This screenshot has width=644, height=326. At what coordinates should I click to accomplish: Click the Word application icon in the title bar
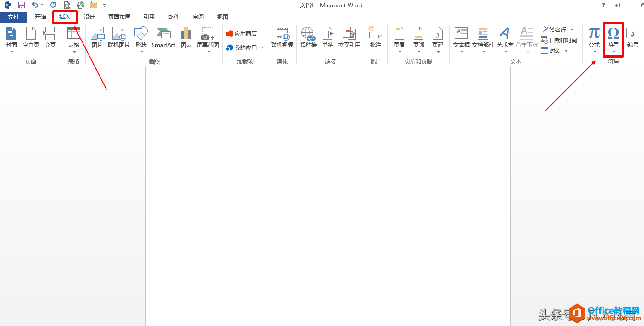(8, 5)
